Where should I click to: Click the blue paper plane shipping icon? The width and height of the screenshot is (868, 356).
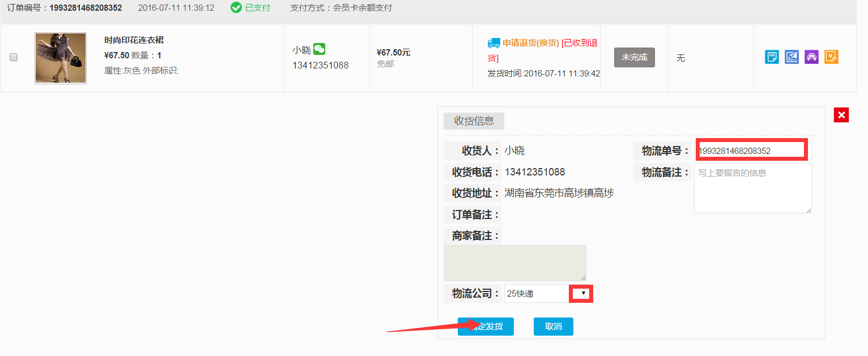792,57
